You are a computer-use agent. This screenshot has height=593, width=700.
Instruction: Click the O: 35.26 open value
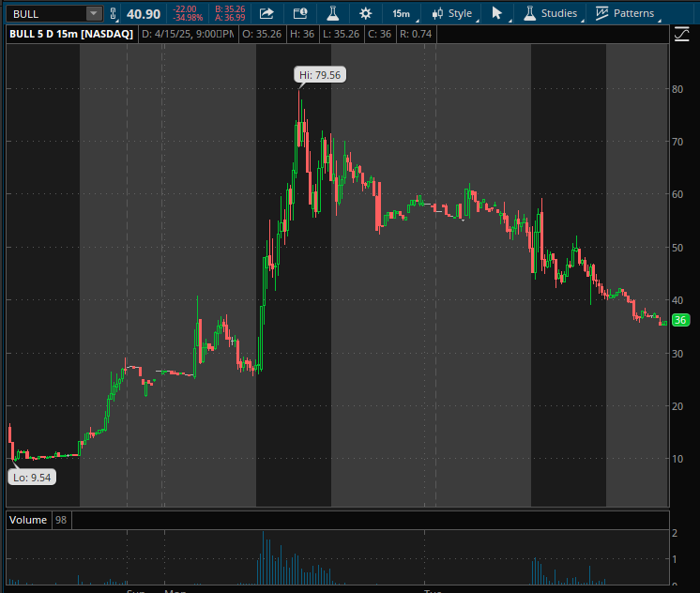[x=262, y=34]
